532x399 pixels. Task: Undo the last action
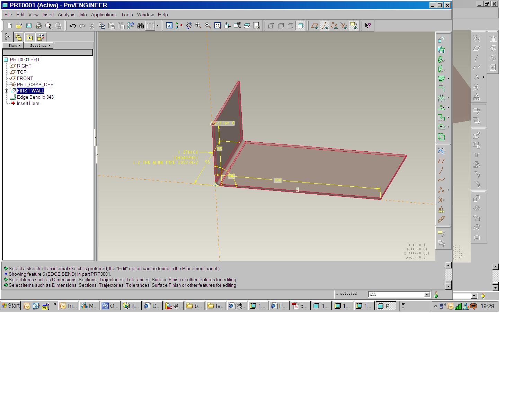point(72,26)
